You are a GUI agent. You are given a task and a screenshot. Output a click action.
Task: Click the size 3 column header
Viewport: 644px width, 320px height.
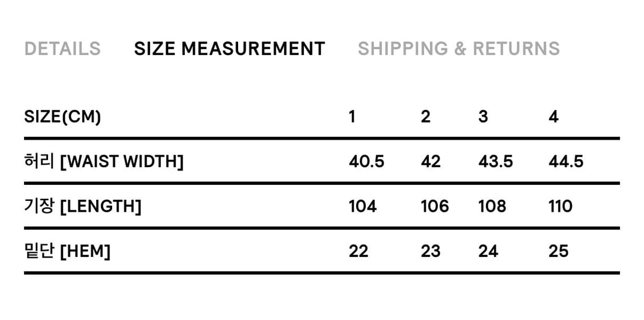click(x=483, y=117)
